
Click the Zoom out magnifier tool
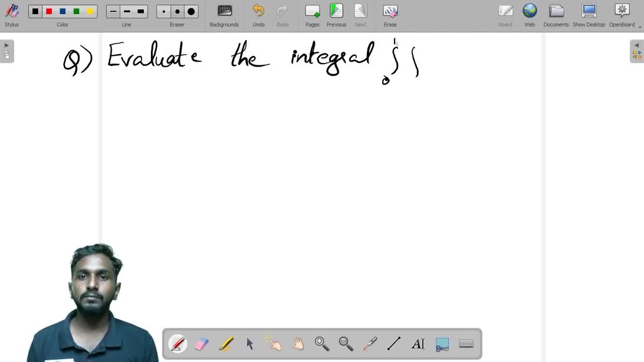coord(346,344)
